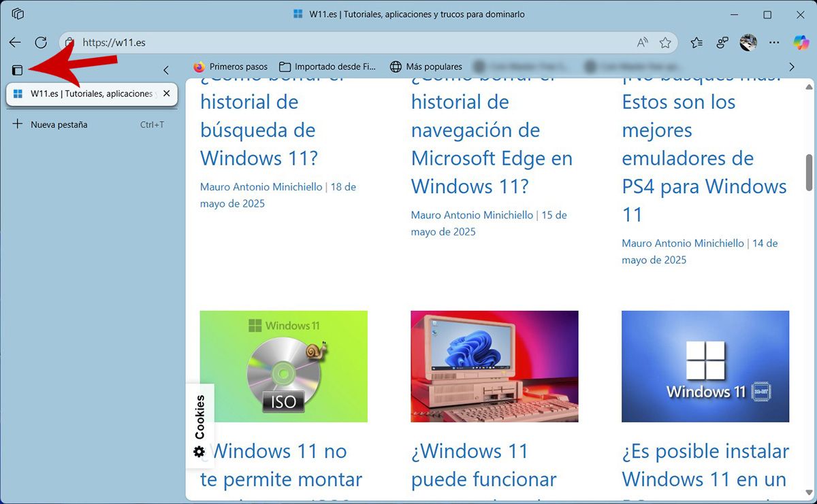Click the folder icon of Importado desde Fi...
Screen dimensions: 817x504
click(x=285, y=67)
